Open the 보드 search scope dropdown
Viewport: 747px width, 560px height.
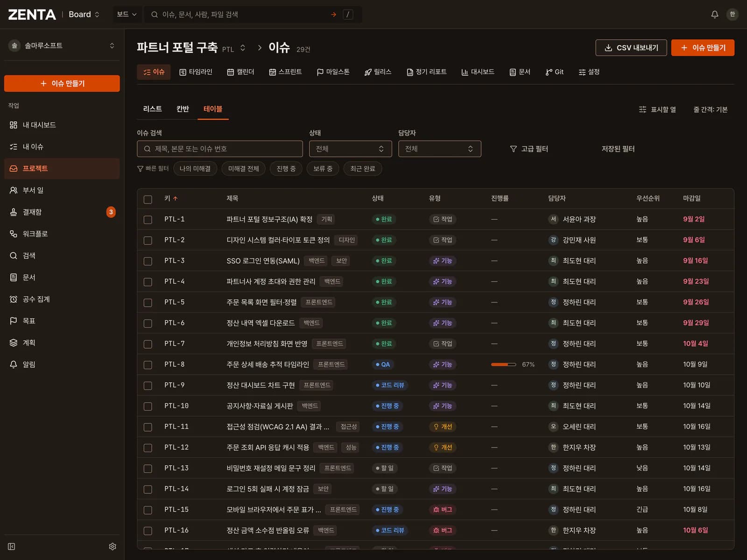[127, 14]
